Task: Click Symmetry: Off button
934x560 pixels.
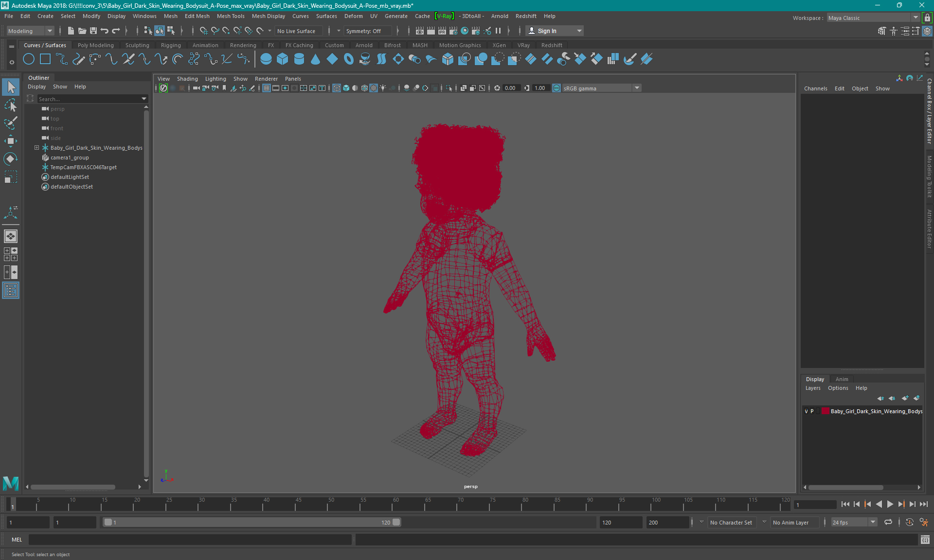Action: 368,31
